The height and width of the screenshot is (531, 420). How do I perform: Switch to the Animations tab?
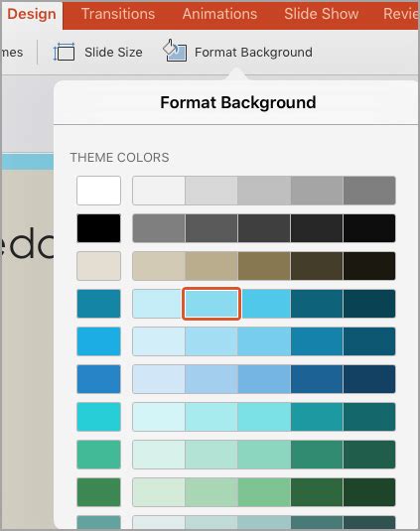(x=219, y=14)
